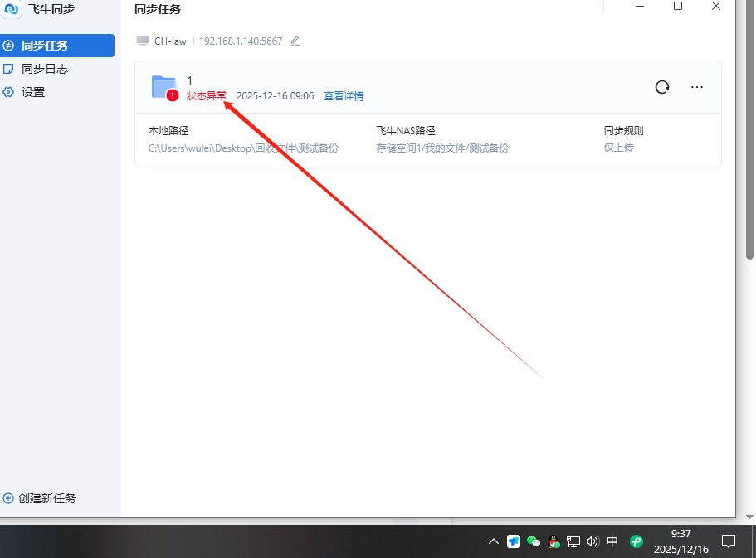Open the task's more options menu

(697, 86)
